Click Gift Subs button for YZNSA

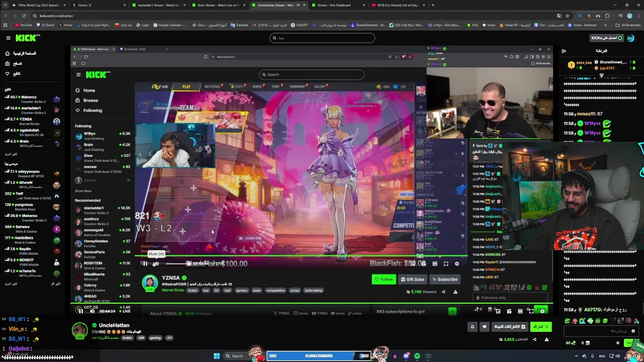click(413, 280)
